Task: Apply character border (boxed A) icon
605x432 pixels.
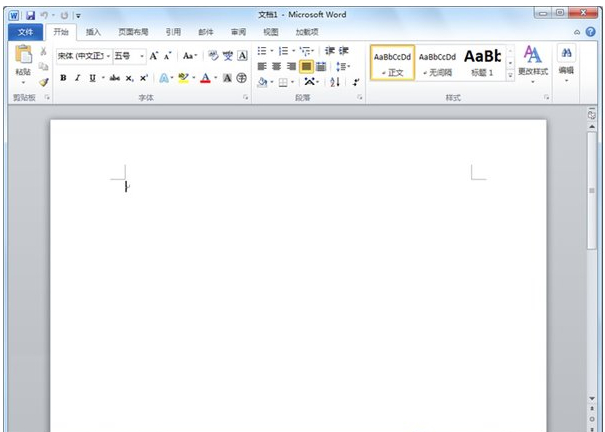Action: 242,56
